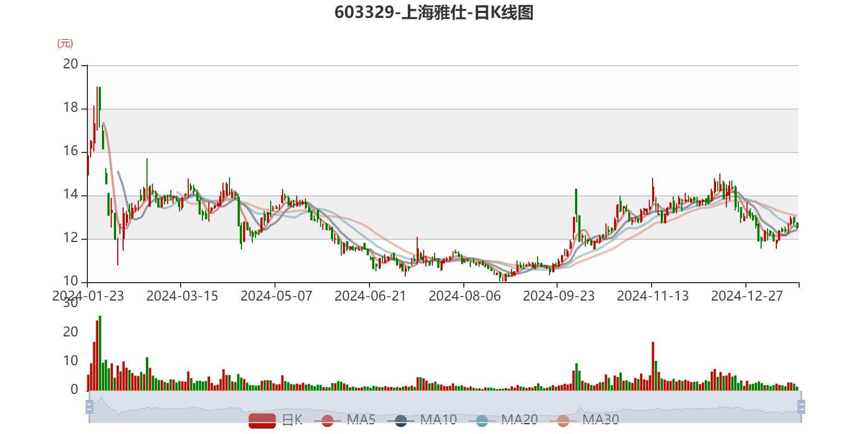The height and width of the screenshot is (434, 868).
Task: Click the 2024-01-23 date axis label
Action: pos(88,296)
